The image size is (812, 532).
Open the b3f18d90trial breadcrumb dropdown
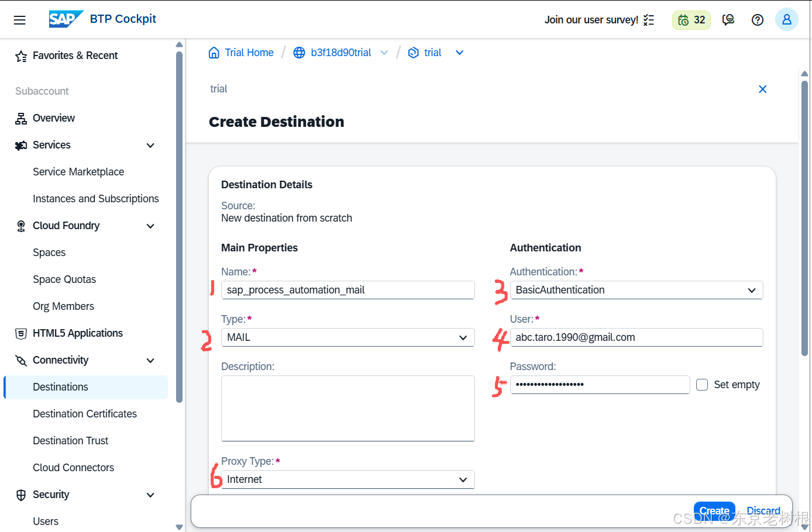point(384,53)
